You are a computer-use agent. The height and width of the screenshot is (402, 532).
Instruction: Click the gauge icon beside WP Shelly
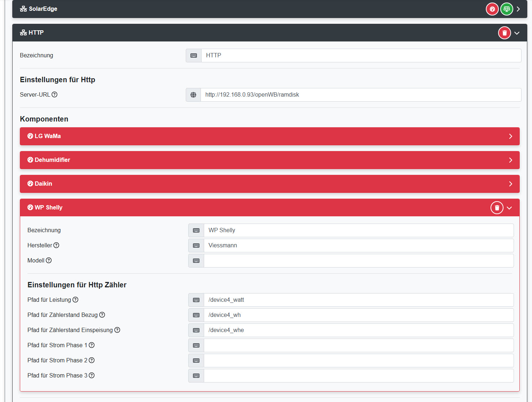[x=30, y=207]
